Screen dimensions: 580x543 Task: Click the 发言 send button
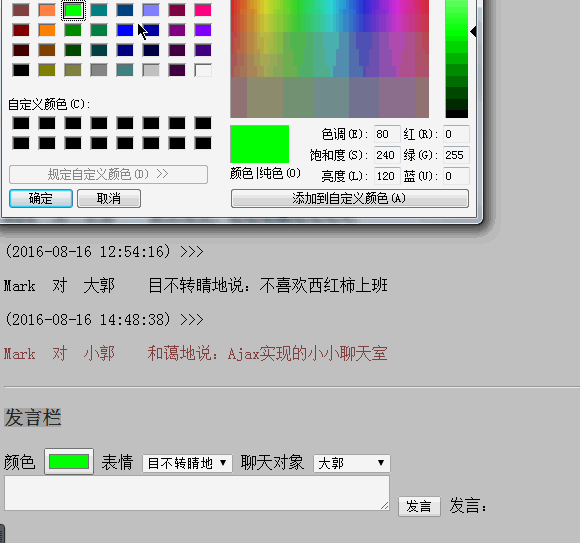419,506
